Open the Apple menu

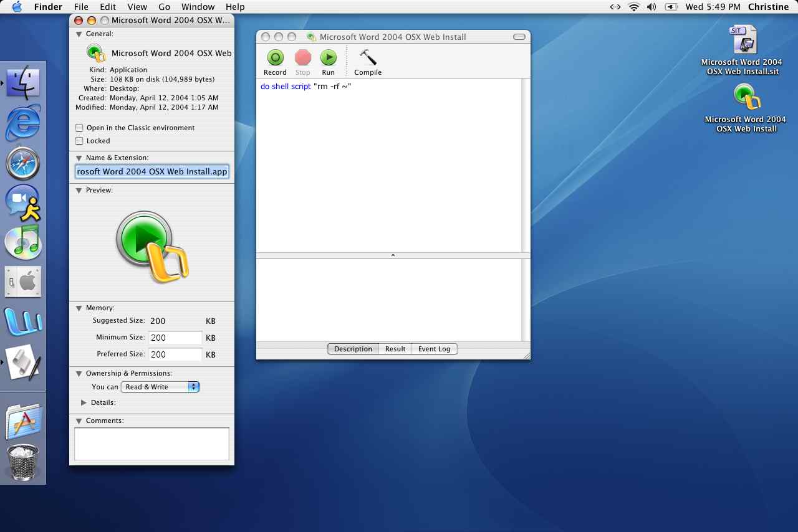(17, 7)
